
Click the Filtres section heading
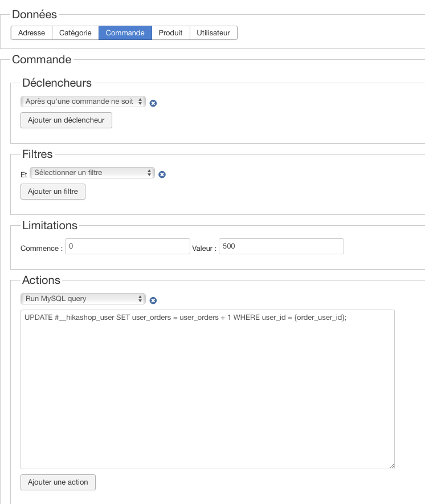tap(37, 154)
